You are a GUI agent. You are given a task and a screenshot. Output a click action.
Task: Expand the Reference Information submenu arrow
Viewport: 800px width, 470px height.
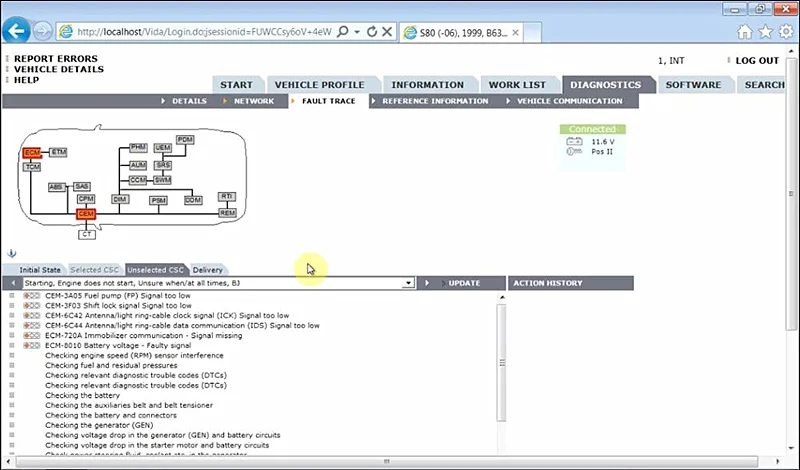pos(373,101)
